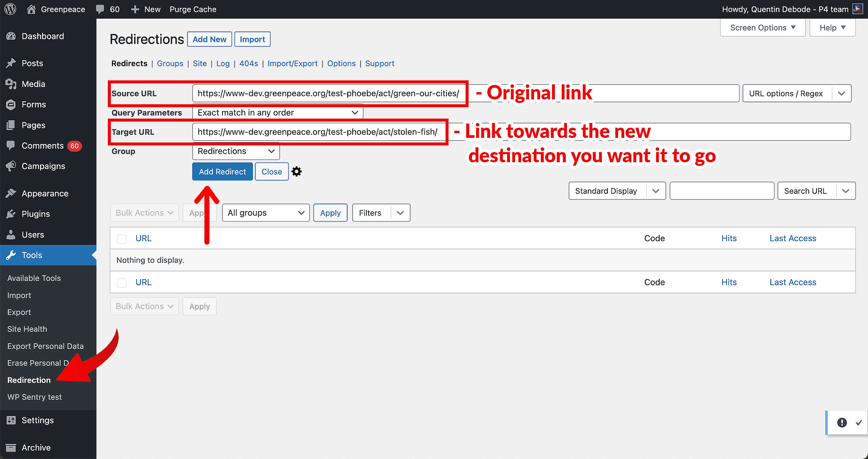Click the gear advanced options icon
This screenshot has width=868, height=459.
[x=297, y=171]
